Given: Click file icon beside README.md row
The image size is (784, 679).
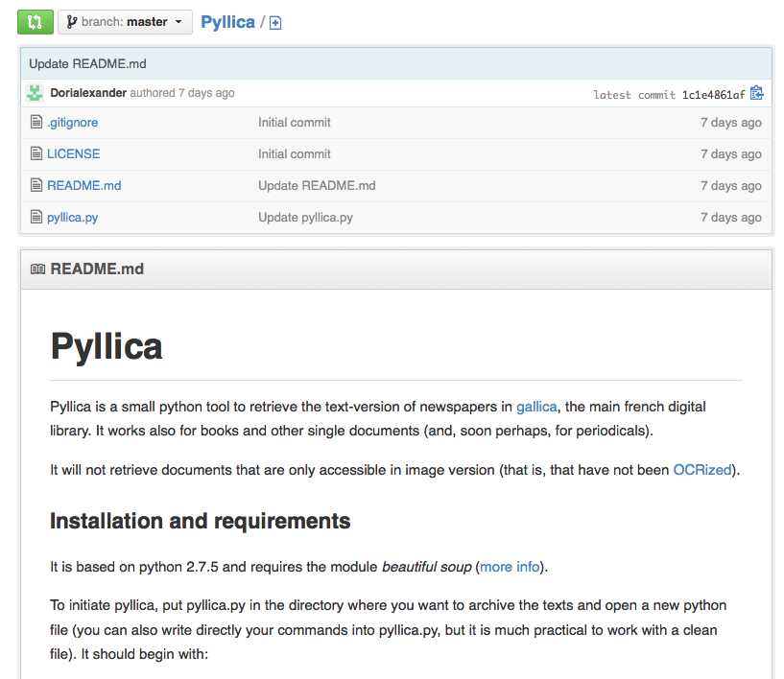Looking at the screenshot, I should pyautogui.click(x=36, y=185).
